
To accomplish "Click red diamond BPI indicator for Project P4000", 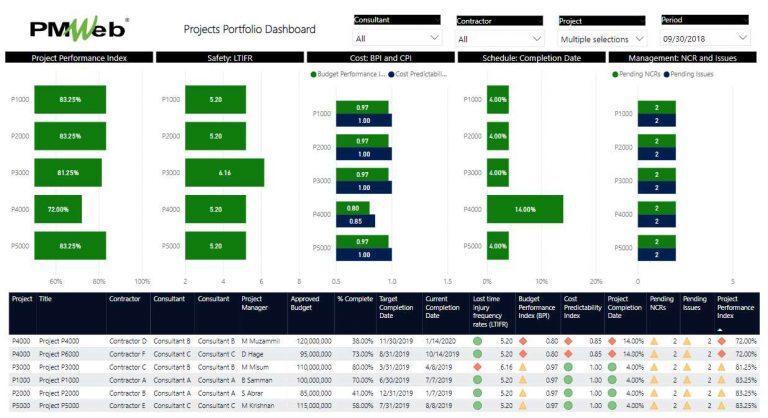I will click(x=523, y=341).
